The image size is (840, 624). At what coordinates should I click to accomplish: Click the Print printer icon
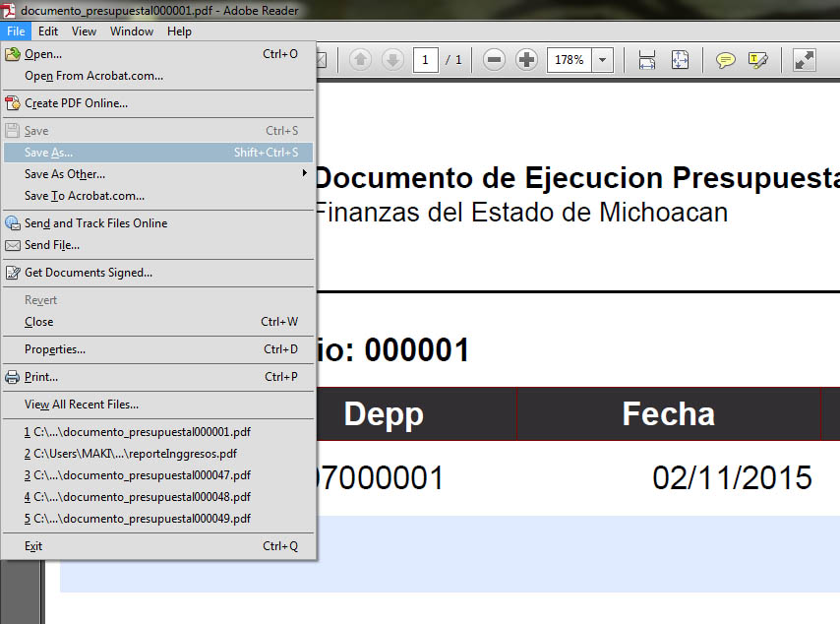pyautogui.click(x=13, y=377)
